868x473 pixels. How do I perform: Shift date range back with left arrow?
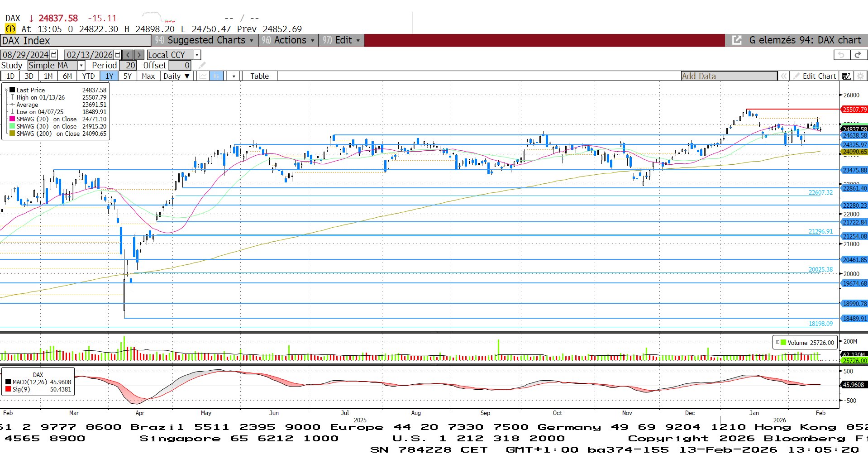(128, 55)
